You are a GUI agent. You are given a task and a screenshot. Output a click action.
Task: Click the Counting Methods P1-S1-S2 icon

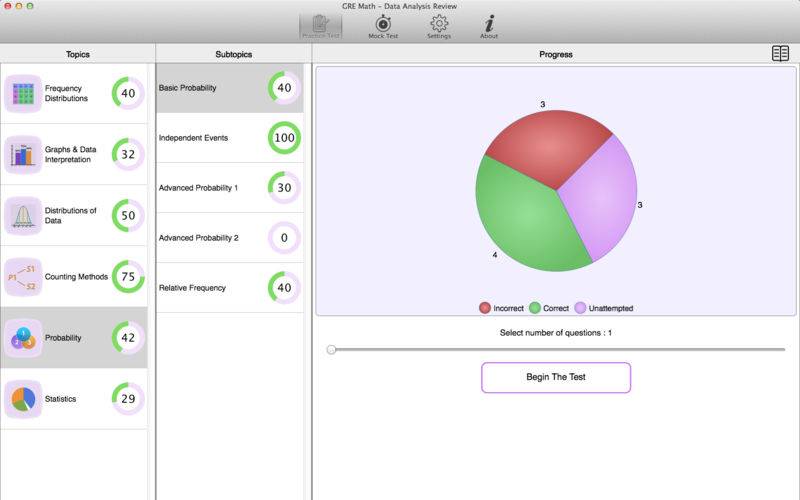(x=23, y=277)
